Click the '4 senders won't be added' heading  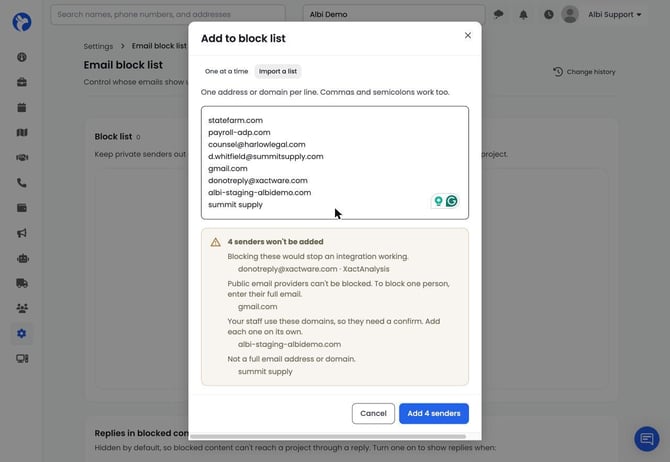click(275, 242)
